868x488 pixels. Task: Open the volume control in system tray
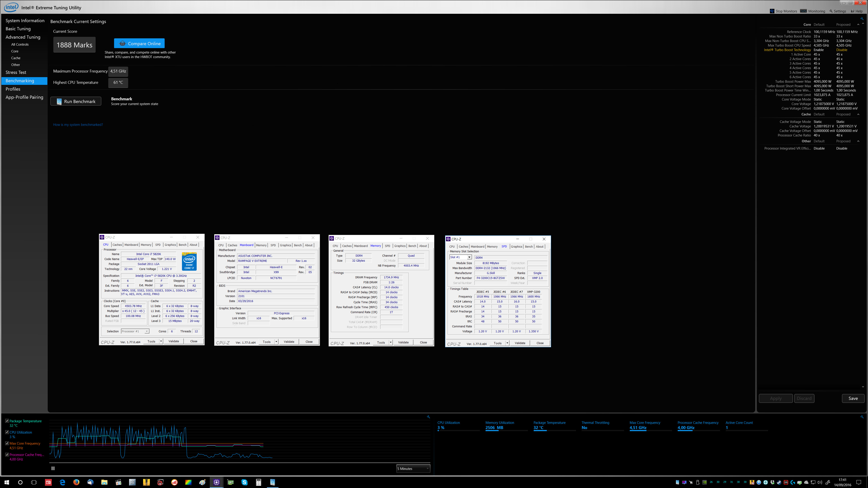(x=819, y=482)
